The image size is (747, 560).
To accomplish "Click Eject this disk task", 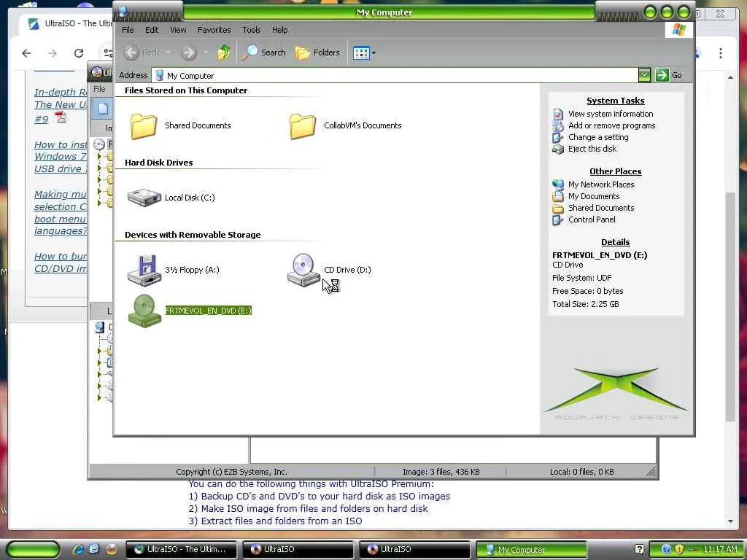I will click(592, 149).
